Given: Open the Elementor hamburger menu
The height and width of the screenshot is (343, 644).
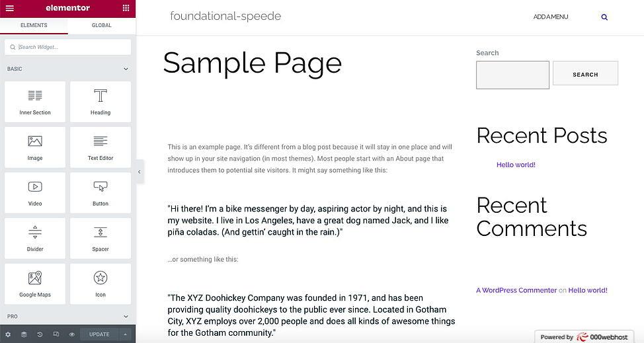Looking at the screenshot, I should click(9, 8).
